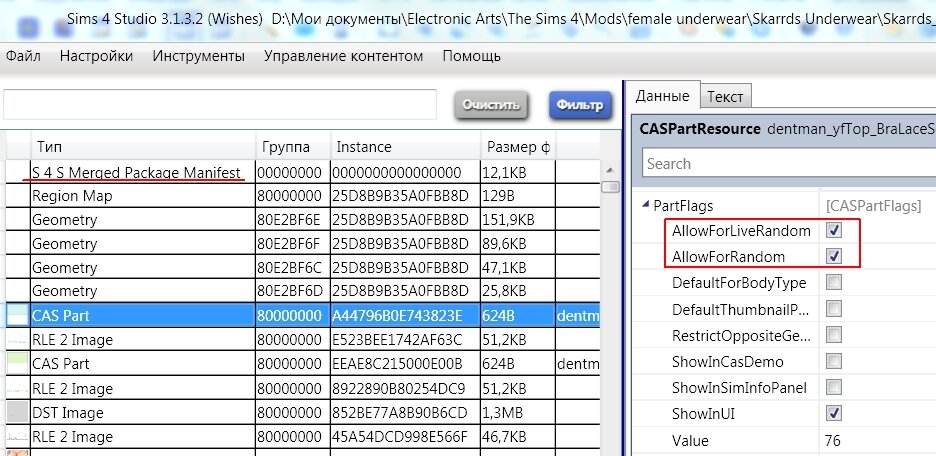Click the resource list scrollbar up arrow

609,170
